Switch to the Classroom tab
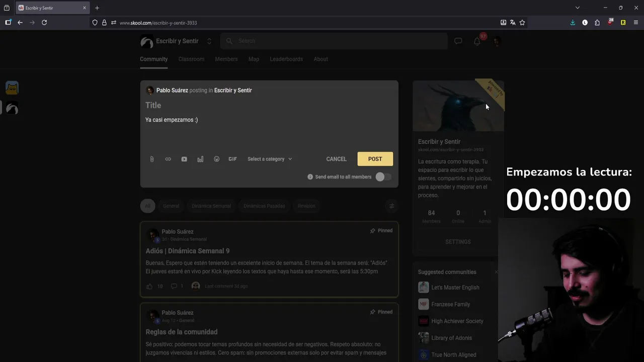644x362 pixels. pyautogui.click(x=191, y=59)
